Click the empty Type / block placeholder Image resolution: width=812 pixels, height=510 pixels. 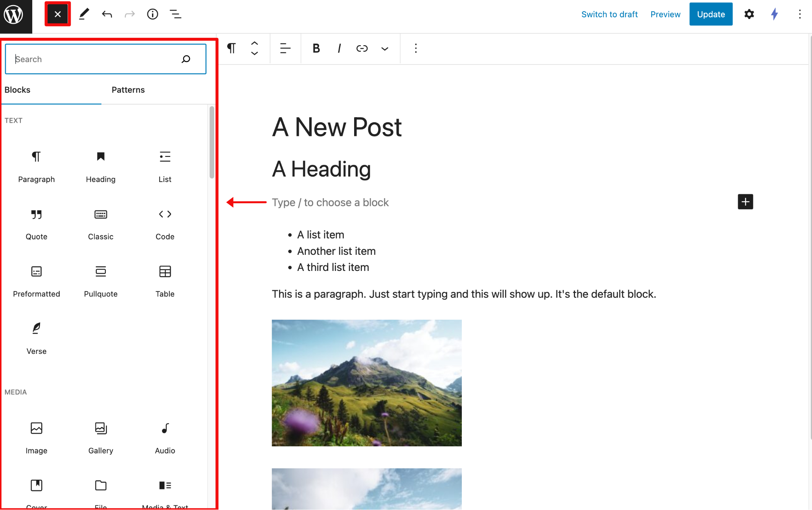330,203
